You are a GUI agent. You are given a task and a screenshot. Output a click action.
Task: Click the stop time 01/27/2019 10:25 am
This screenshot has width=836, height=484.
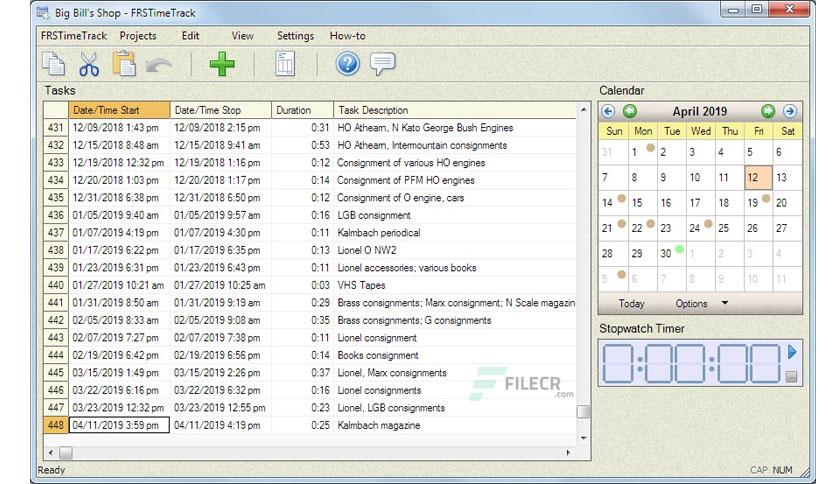pyautogui.click(x=221, y=285)
